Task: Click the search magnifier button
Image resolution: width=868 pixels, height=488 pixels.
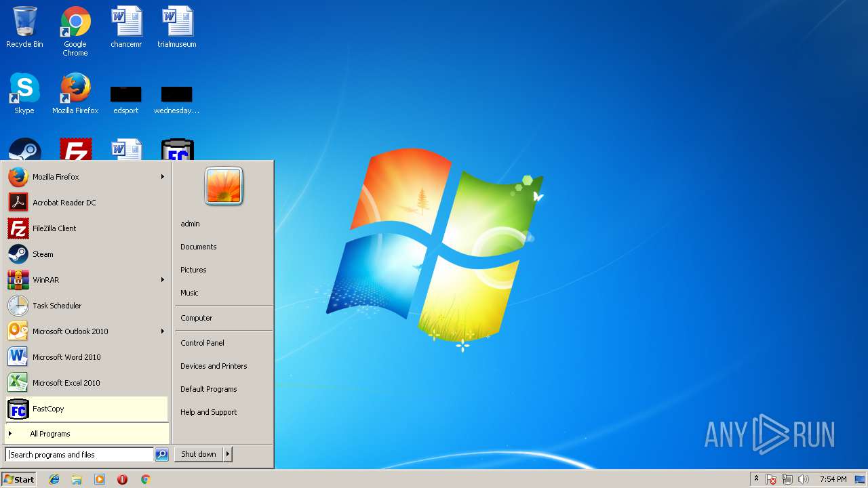Action: (x=161, y=455)
